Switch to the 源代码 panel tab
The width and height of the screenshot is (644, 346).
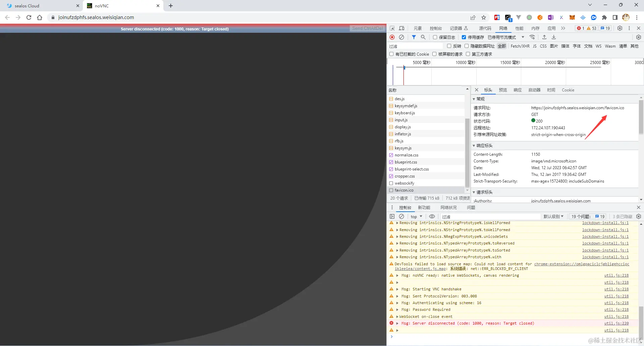click(485, 28)
